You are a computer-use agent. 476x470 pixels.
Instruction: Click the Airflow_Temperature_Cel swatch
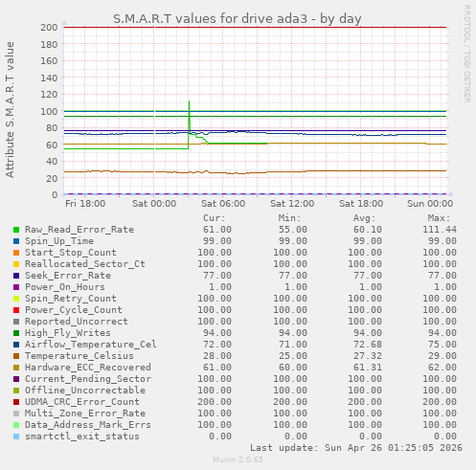pos(16,345)
